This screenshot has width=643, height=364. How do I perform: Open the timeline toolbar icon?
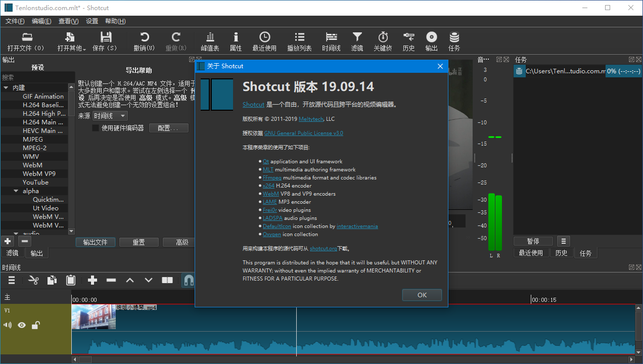[x=331, y=37]
